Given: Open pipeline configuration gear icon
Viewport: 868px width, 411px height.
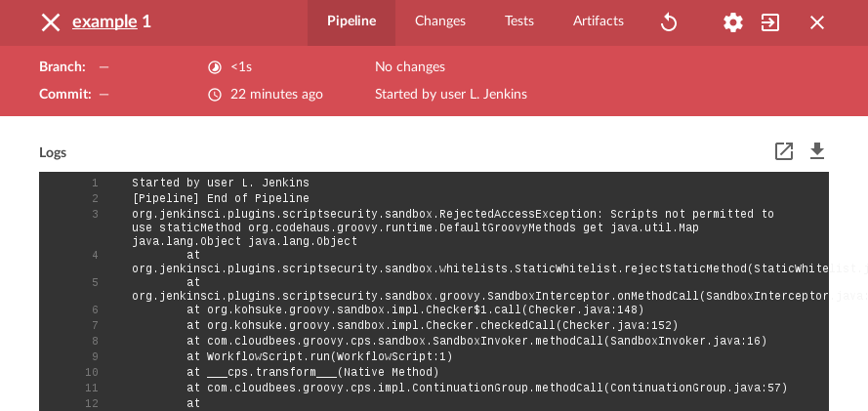Looking at the screenshot, I should tap(733, 22).
